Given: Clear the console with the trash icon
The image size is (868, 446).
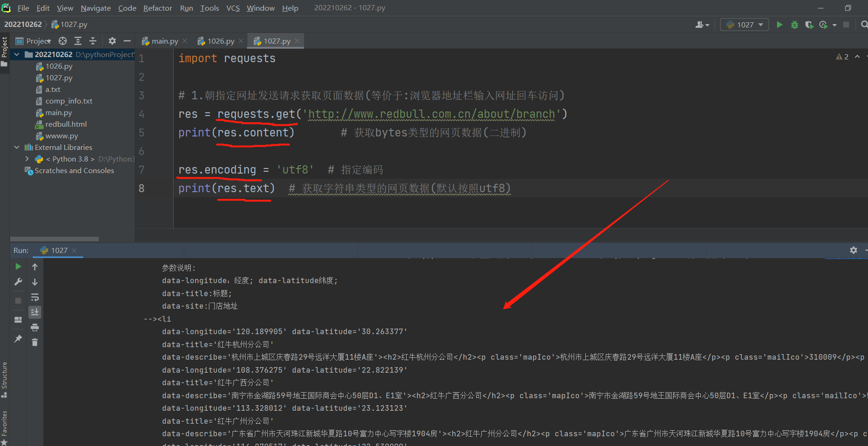Looking at the screenshot, I should [x=35, y=343].
